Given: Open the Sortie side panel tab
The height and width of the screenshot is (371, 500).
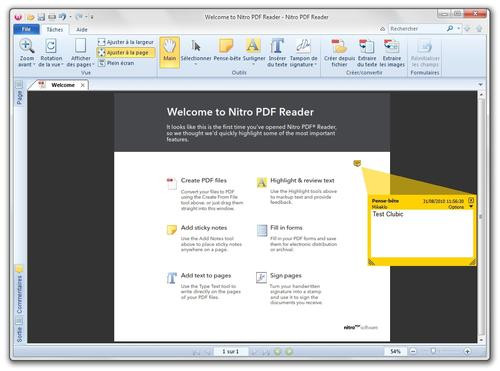Looking at the screenshot, I should point(19,330).
